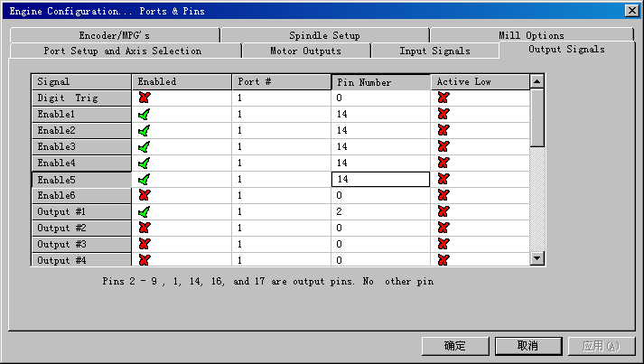644x364 pixels.
Task: Select the Output #4 row header
Action: pyautogui.click(x=81, y=259)
